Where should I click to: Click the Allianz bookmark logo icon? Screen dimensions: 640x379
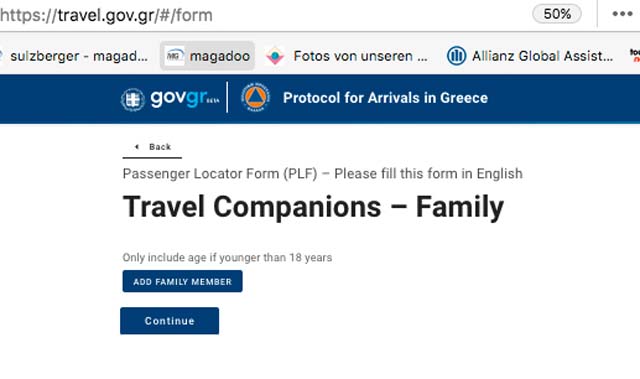456,56
